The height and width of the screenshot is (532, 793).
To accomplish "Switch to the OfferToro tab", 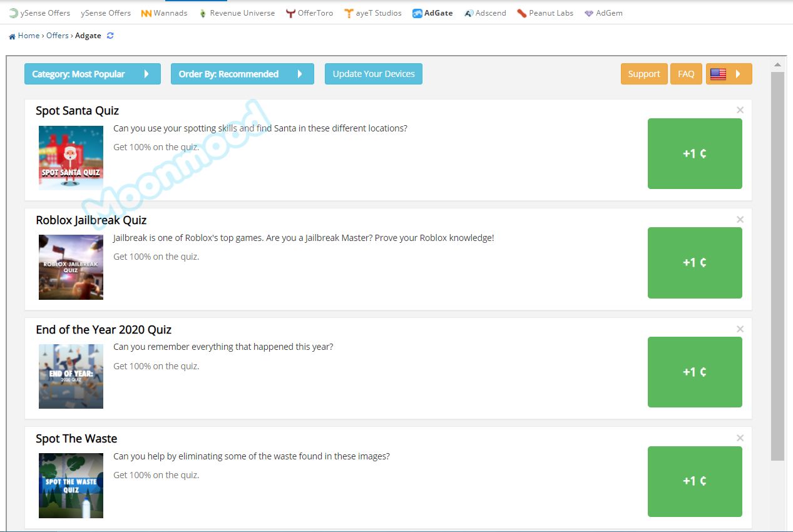I will coord(309,13).
